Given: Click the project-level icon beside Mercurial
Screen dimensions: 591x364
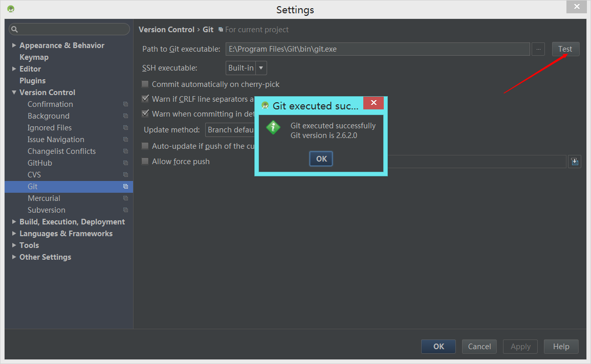Looking at the screenshot, I should pyautogui.click(x=125, y=198).
